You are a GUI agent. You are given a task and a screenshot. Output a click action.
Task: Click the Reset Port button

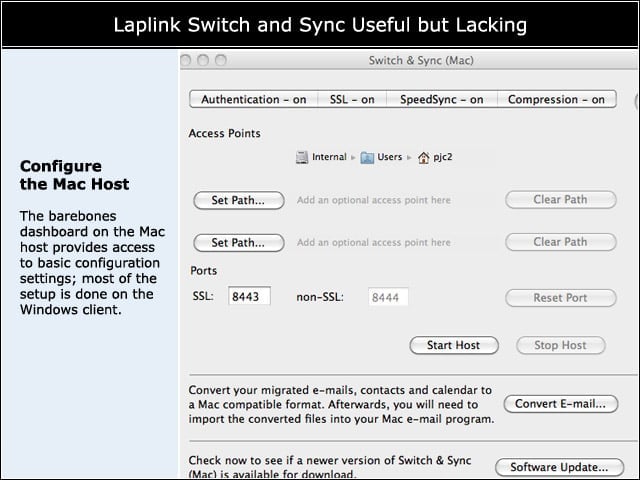coord(561,298)
